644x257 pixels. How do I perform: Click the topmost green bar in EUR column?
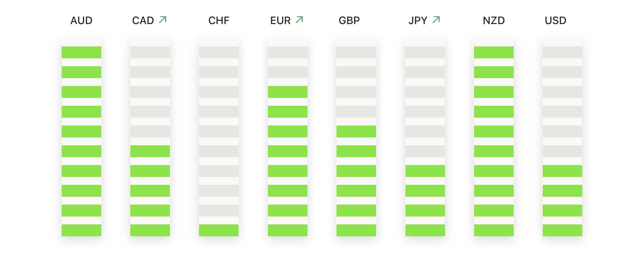point(288,92)
